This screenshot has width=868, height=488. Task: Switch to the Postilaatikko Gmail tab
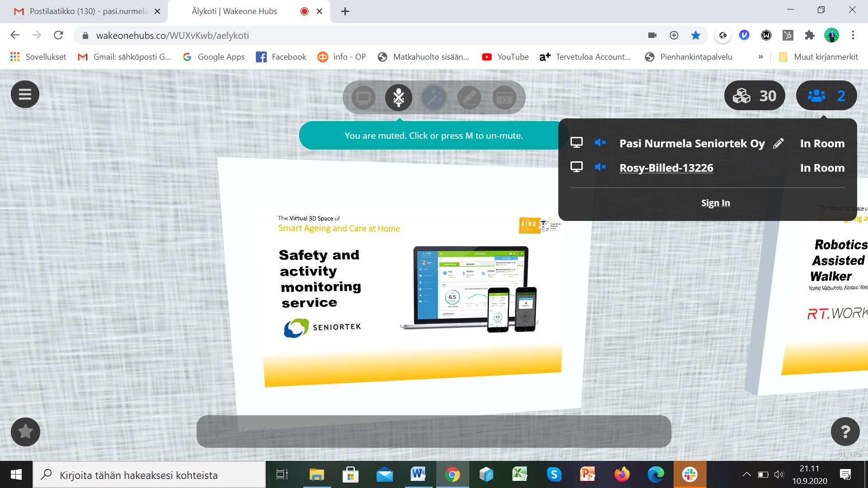click(84, 11)
